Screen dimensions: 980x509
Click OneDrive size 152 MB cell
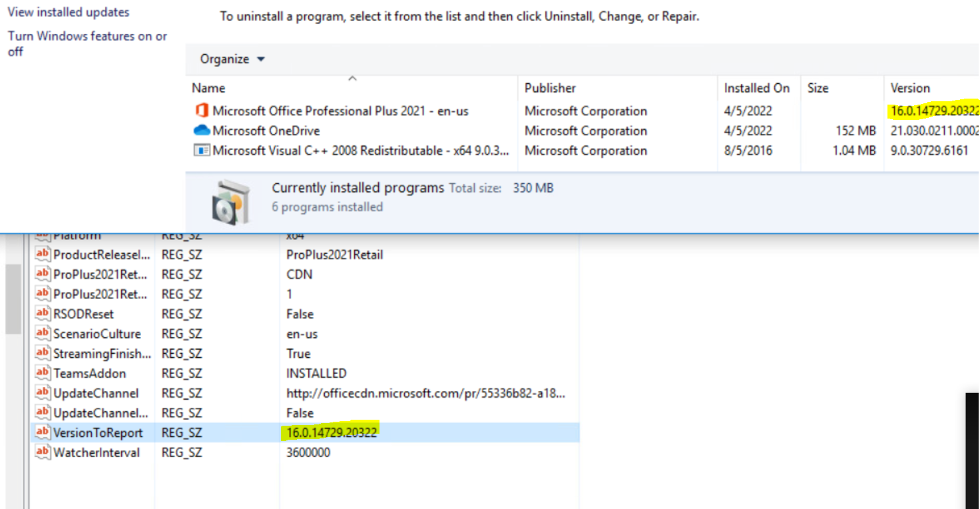(x=856, y=131)
